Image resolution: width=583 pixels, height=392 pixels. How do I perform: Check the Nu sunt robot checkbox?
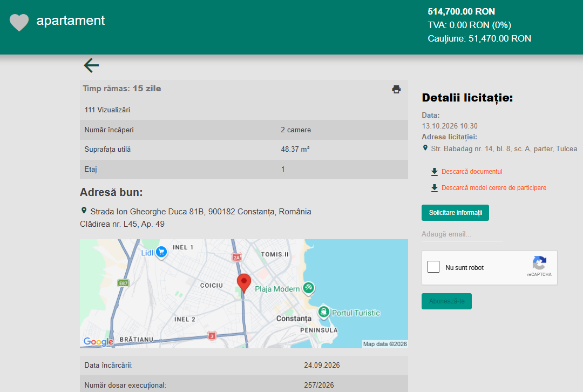pos(433,267)
